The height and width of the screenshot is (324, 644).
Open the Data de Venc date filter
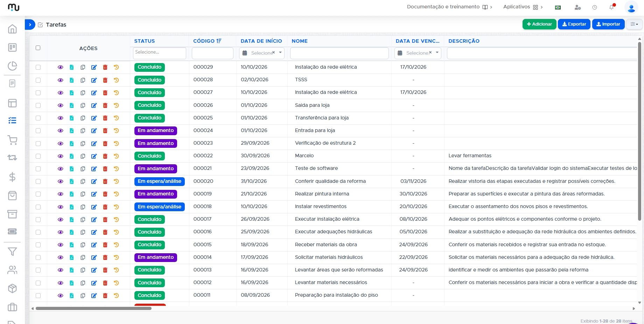coord(418,53)
